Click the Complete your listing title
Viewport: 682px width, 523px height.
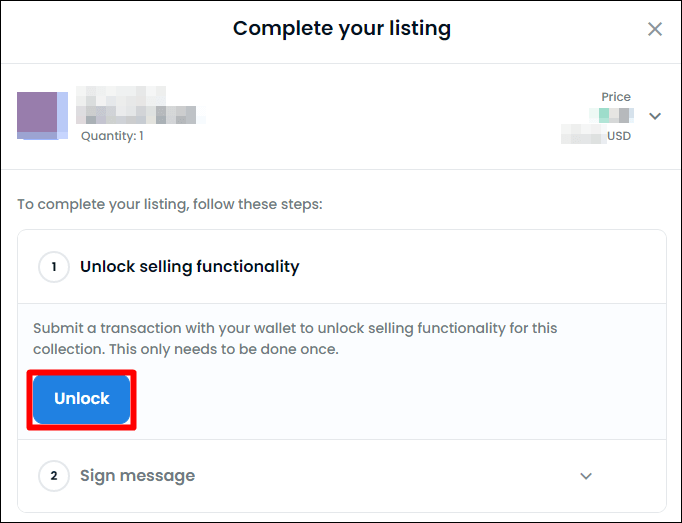[x=342, y=29]
